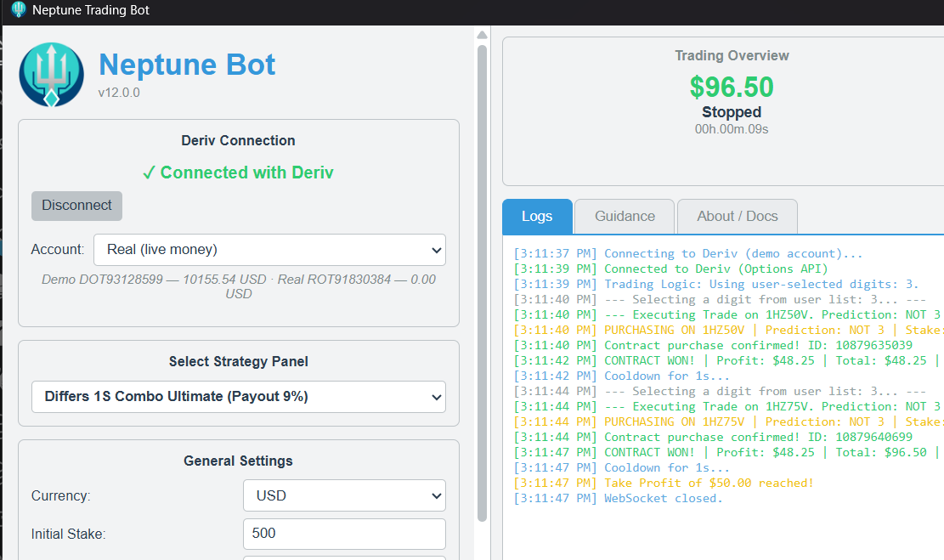Click the Neptune Bot trident logo
This screenshot has width=944, height=560.
[x=51, y=75]
